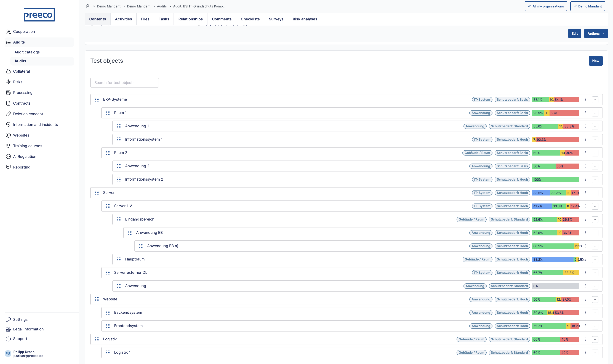Click the New test object button
This screenshot has height=364, width=613.
pos(595,61)
